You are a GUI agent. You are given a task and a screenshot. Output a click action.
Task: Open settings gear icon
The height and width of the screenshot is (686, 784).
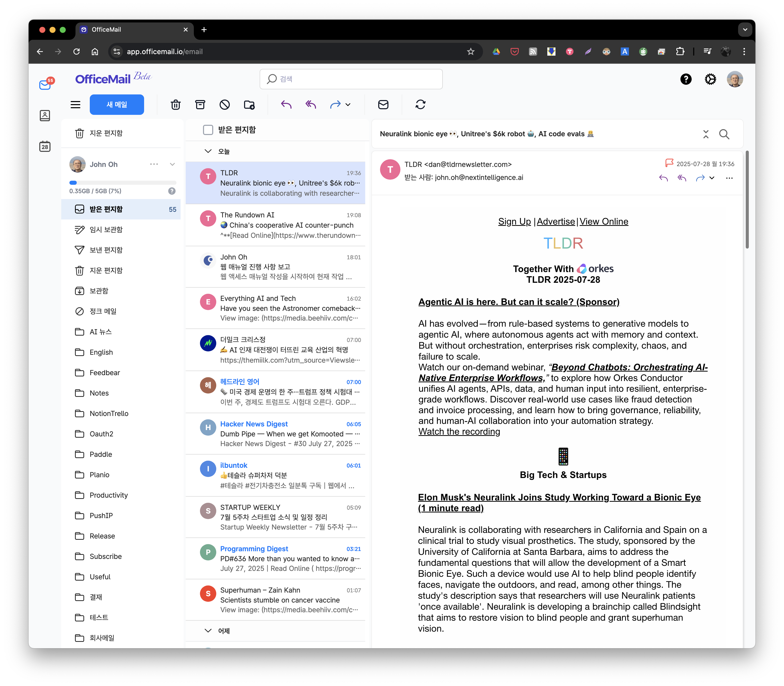(710, 79)
